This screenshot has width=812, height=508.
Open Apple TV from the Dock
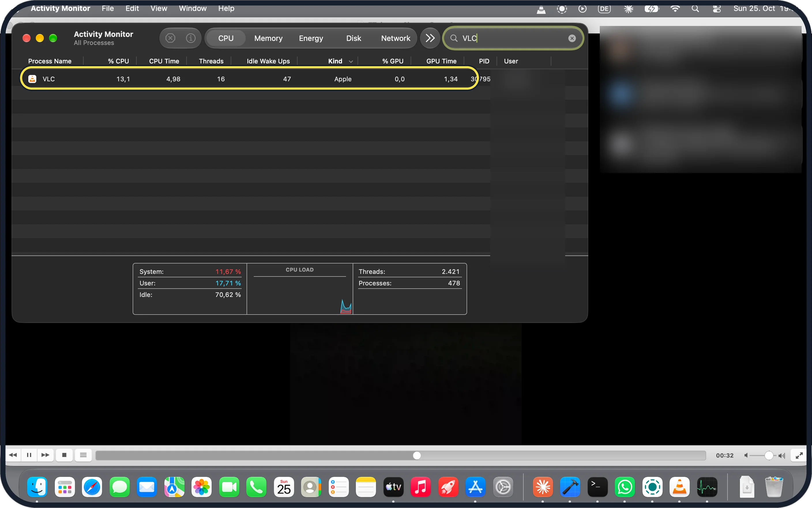pos(393,487)
